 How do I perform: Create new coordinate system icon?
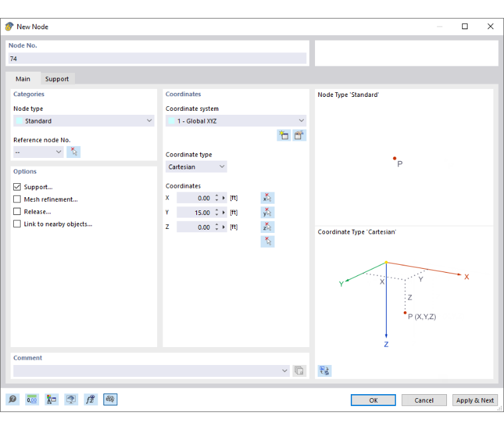[284, 135]
